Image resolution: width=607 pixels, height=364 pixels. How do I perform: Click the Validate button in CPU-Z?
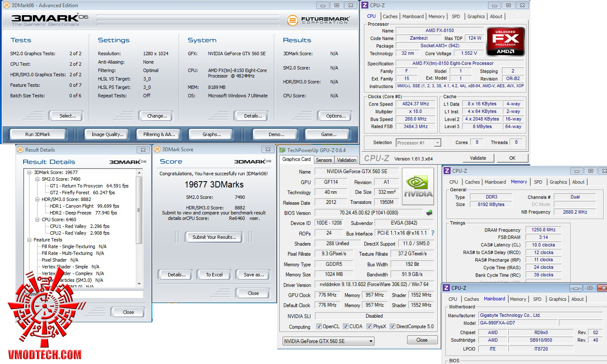[478, 158]
